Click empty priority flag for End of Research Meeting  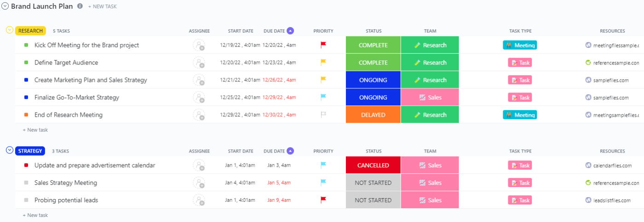[323, 115]
